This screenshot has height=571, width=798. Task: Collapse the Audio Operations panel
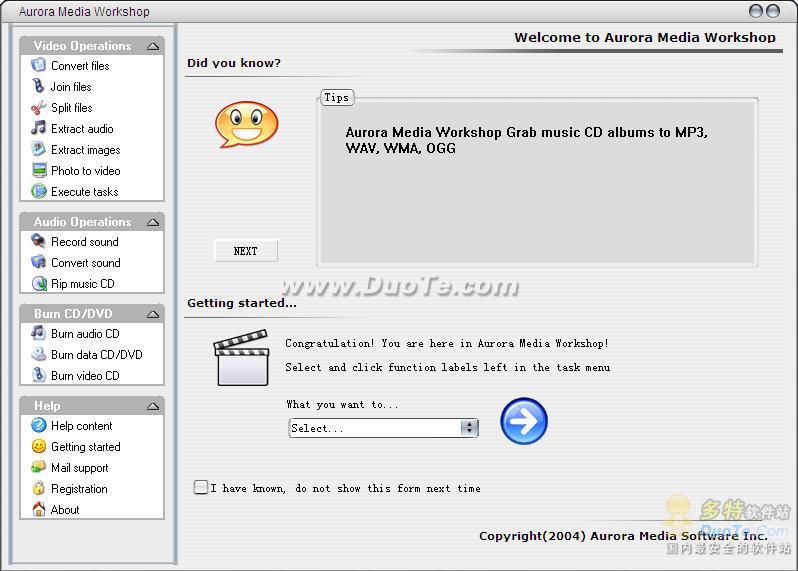click(x=153, y=222)
